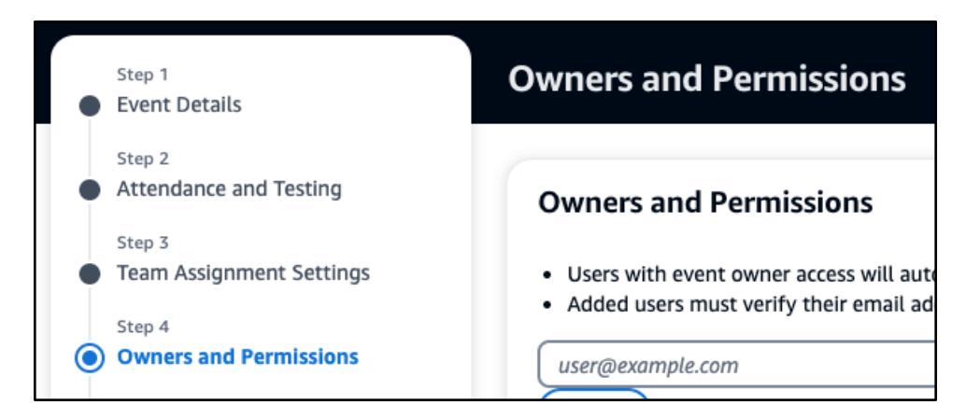The width and height of the screenshot is (980, 419).
Task: Click the Step 2 progress dot
Action: (90, 189)
